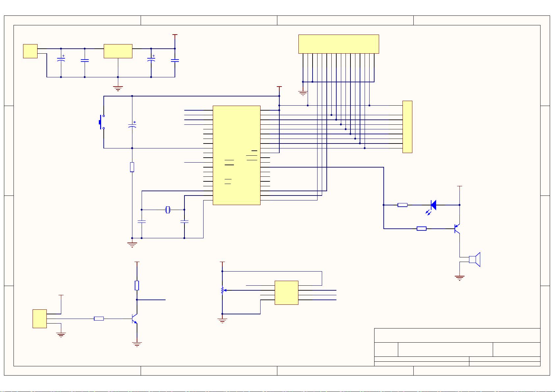The width and height of the screenshot is (555, 392).
Task: Select the three-pin connector block at bottom left
Action: 40,319
